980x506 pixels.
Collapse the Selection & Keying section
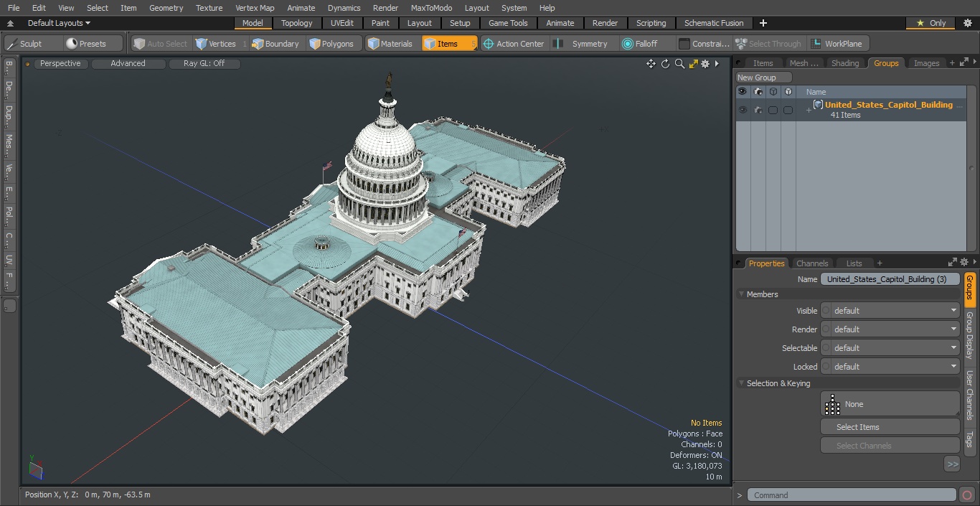tap(741, 383)
